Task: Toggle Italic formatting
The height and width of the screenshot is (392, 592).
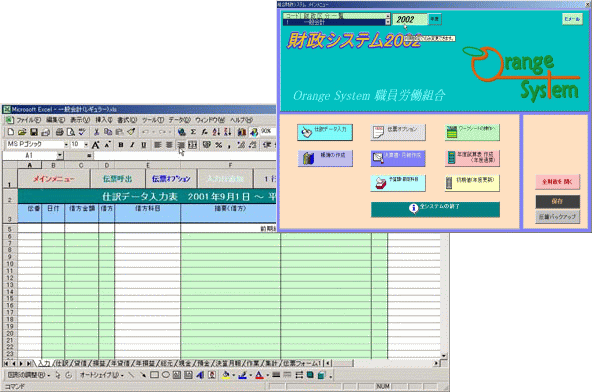Action: [132, 145]
